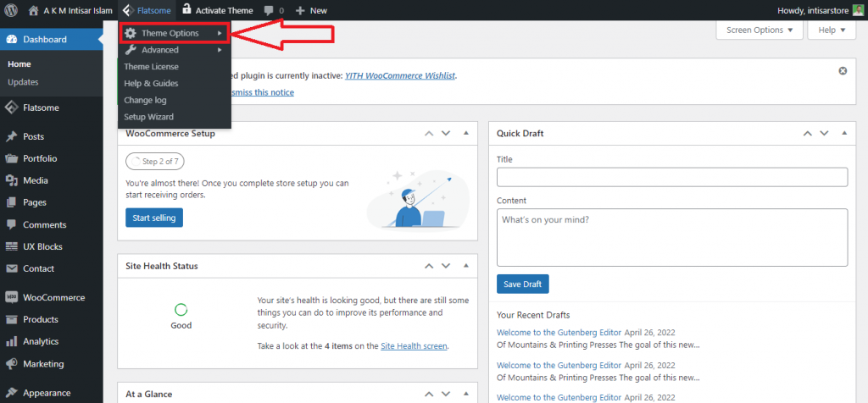868x403 pixels.
Task: Click the Start selling button
Action: [x=154, y=218]
